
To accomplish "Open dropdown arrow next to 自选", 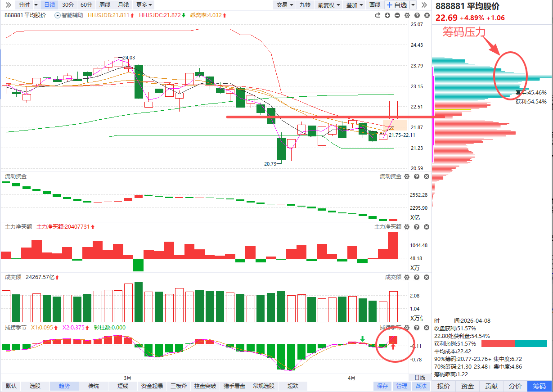I will point(413,5).
